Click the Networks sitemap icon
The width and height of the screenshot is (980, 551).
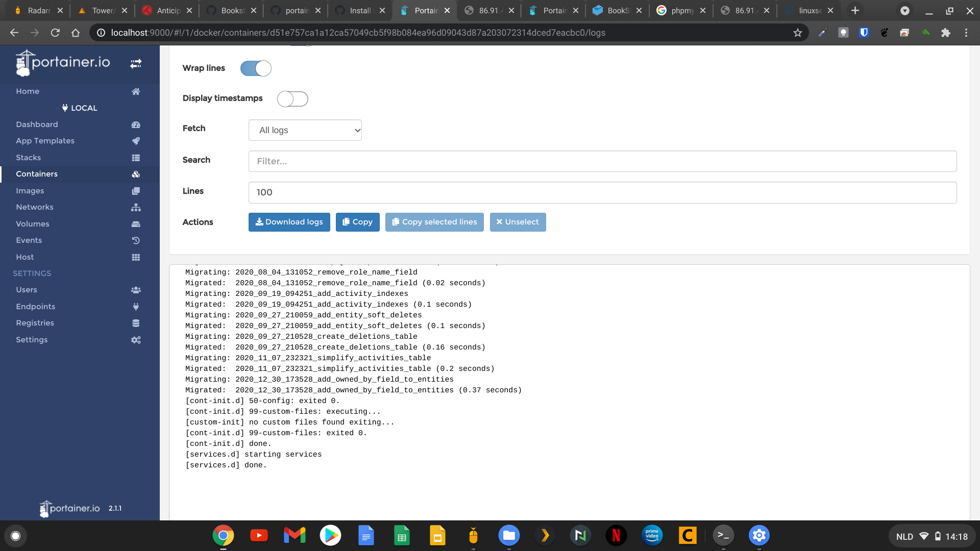pyautogui.click(x=136, y=208)
